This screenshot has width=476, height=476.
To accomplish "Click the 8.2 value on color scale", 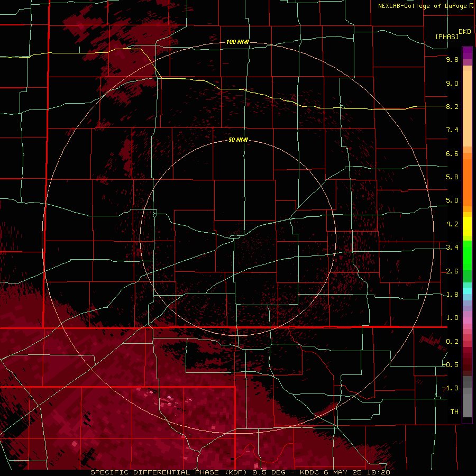I will (452, 106).
